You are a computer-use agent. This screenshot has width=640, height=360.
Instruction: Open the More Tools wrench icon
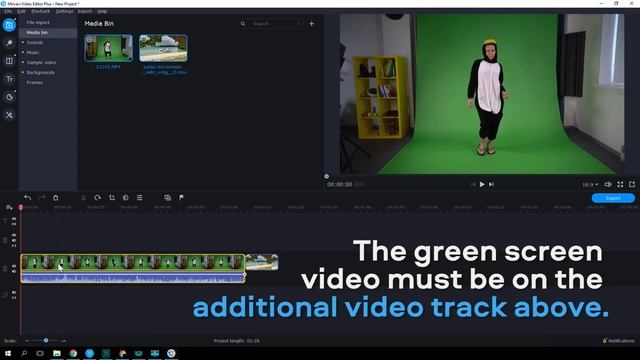point(9,115)
